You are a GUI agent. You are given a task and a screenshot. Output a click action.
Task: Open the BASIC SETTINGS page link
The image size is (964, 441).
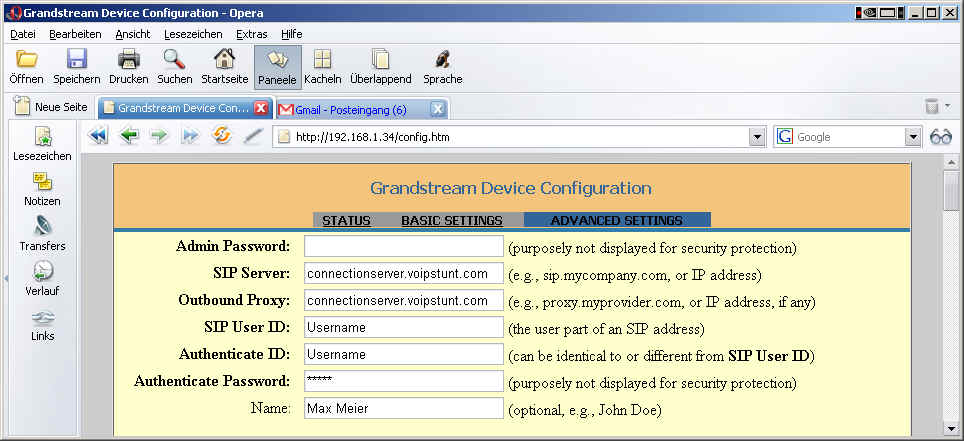[x=452, y=220]
